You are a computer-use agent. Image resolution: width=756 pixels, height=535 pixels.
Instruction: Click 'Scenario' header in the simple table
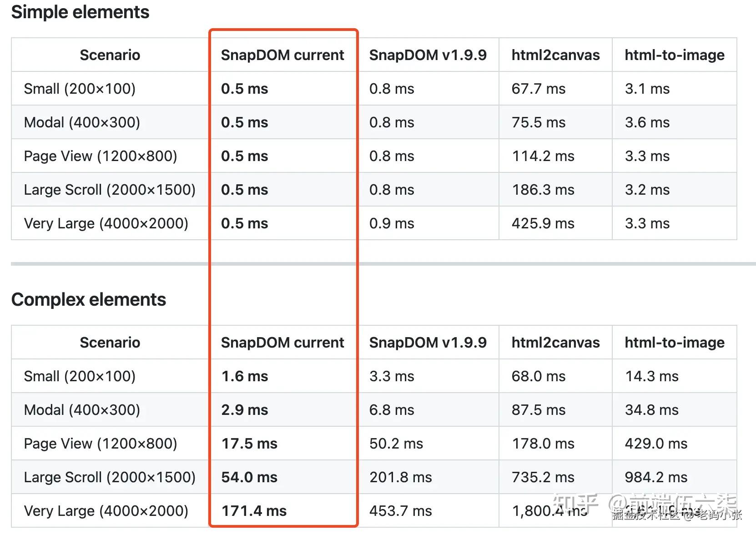click(110, 55)
